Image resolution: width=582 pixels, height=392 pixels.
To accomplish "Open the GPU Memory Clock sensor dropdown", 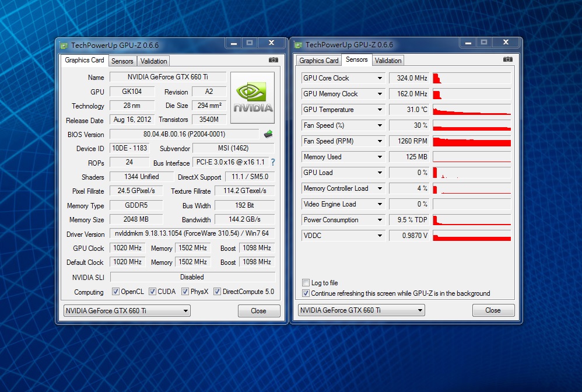I will coord(380,94).
